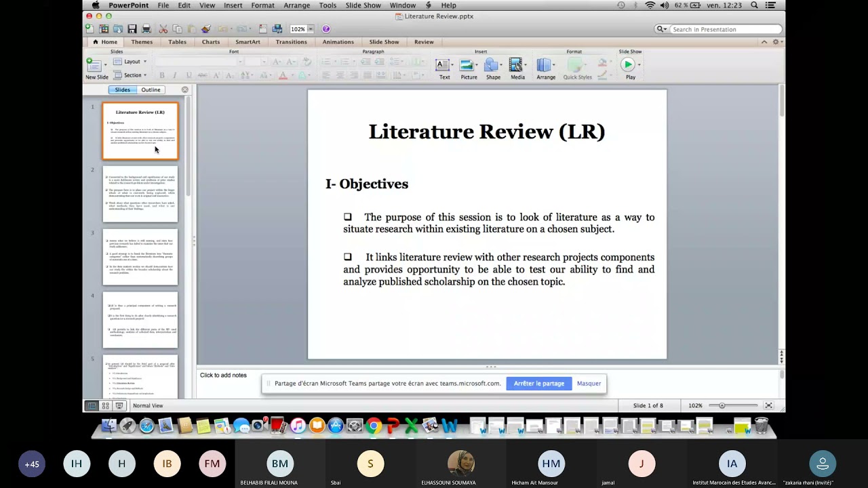Select Normal View button in status bar
The width and height of the screenshot is (868, 488).
click(91, 405)
